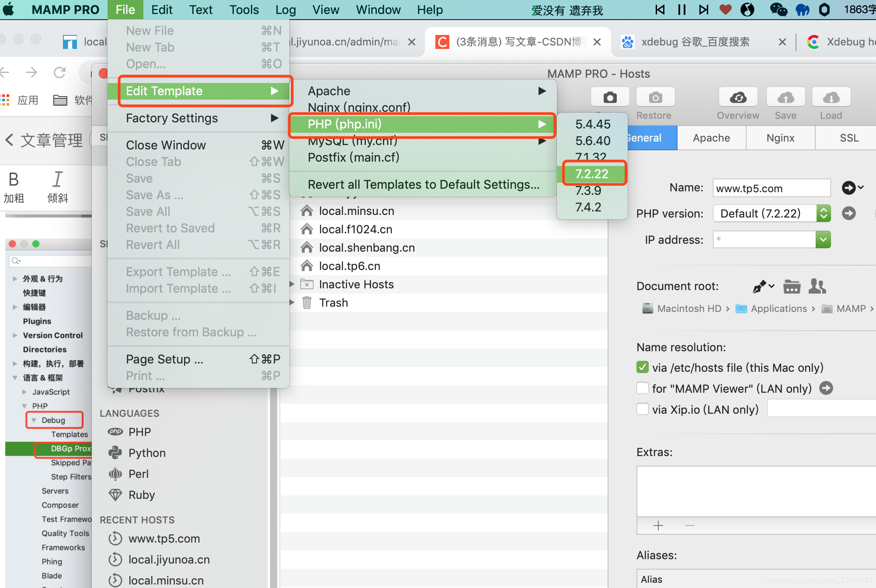This screenshot has height=588, width=876.
Task: Toggle via /etc/hosts file checkbox
Action: pos(643,367)
